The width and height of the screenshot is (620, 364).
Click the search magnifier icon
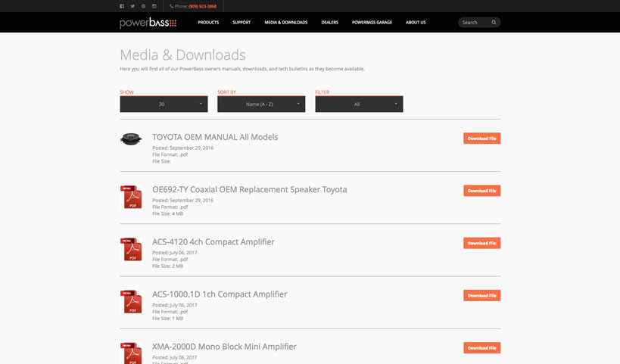pyautogui.click(x=494, y=23)
